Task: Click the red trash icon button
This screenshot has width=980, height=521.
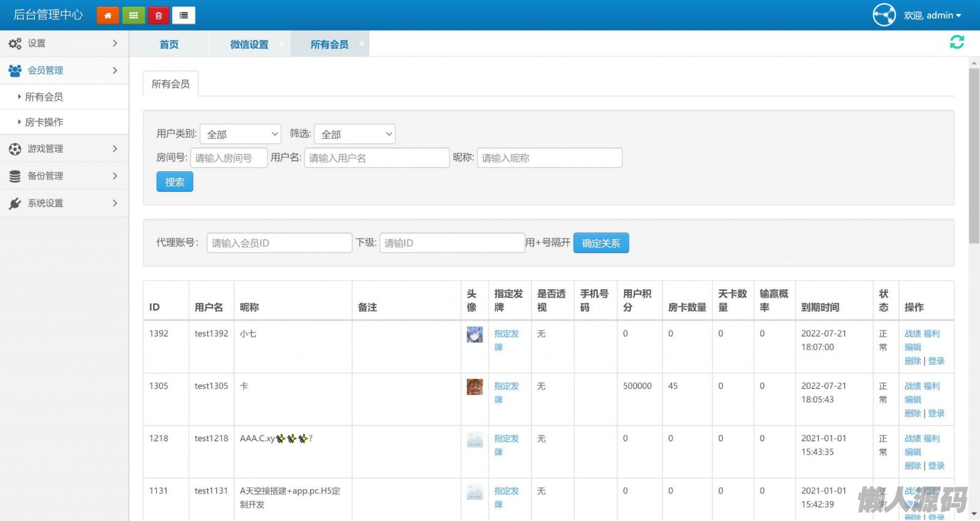Action: 158,15
